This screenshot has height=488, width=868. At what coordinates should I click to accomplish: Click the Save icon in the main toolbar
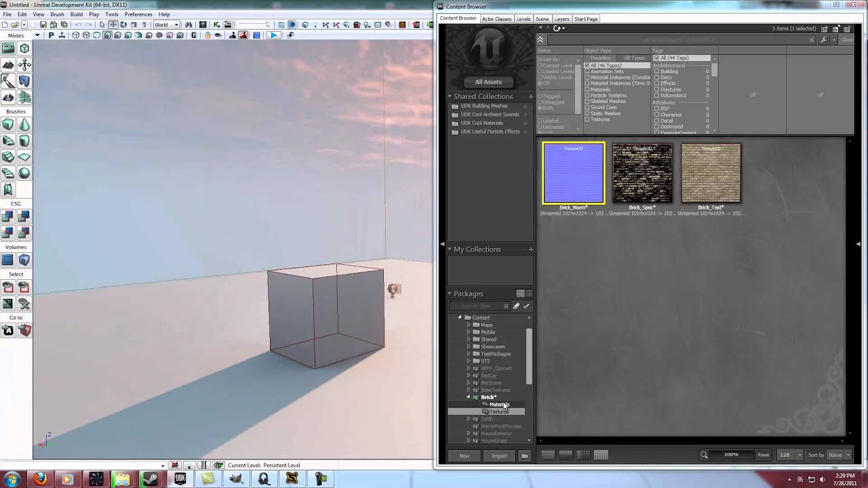pyautogui.click(x=43, y=24)
